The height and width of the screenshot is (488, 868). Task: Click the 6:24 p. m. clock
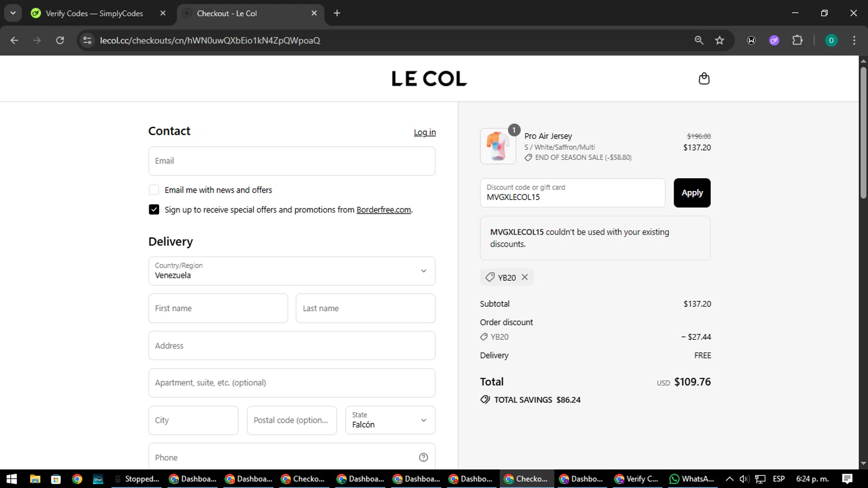[812, 479]
